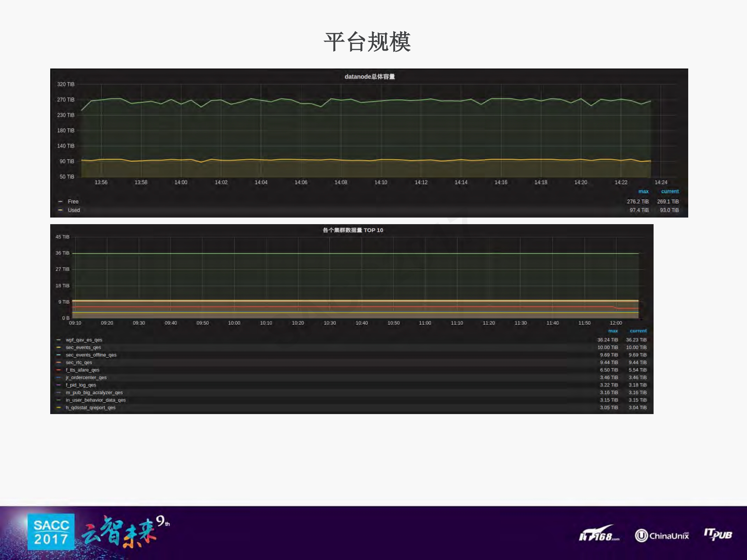Click the legend marker for sec_rtc_qes
747x560 pixels.
pyautogui.click(x=58, y=362)
